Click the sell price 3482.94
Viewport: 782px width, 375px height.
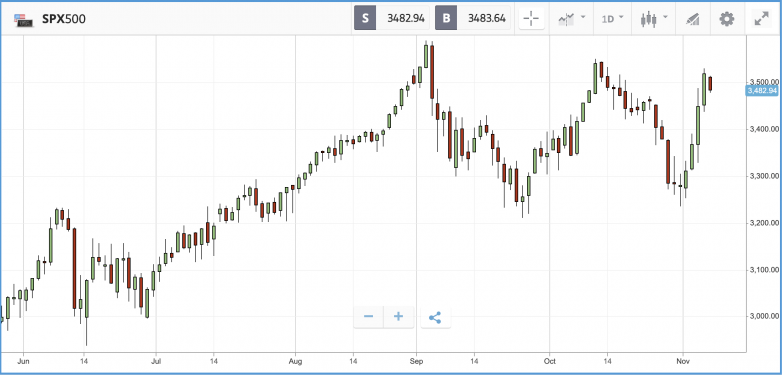[x=406, y=19]
